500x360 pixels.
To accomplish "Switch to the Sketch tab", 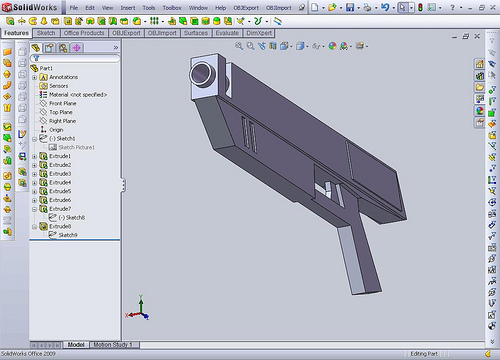I will 46,33.
